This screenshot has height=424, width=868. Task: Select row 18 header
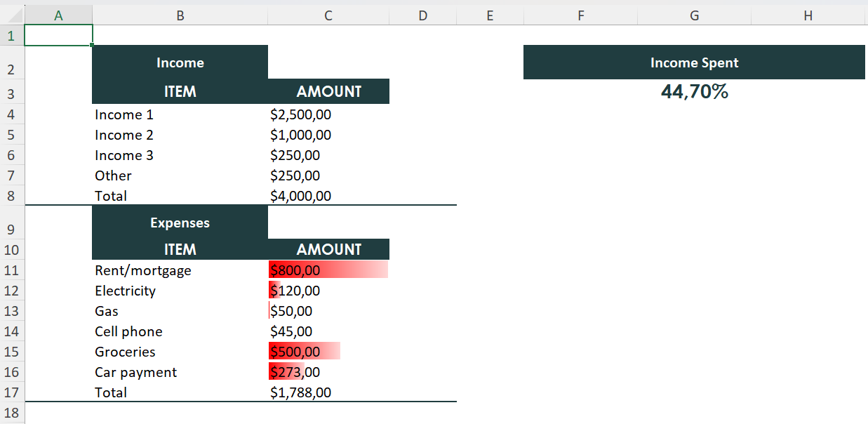[x=12, y=413]
